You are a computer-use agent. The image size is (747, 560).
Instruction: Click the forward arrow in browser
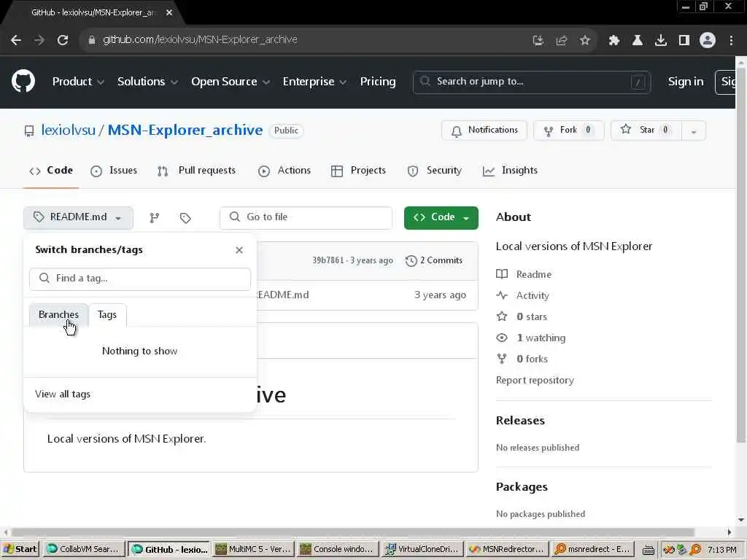pyautogui.click(x=39, y=40)
